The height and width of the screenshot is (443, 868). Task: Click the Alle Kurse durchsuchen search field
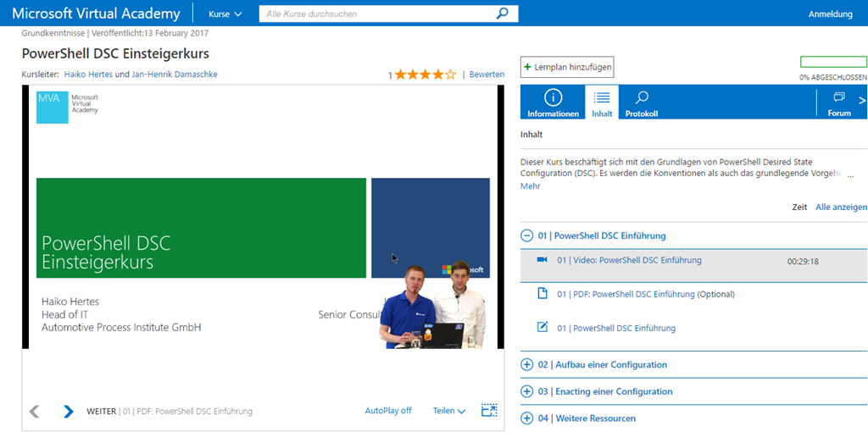pos(377,14)
